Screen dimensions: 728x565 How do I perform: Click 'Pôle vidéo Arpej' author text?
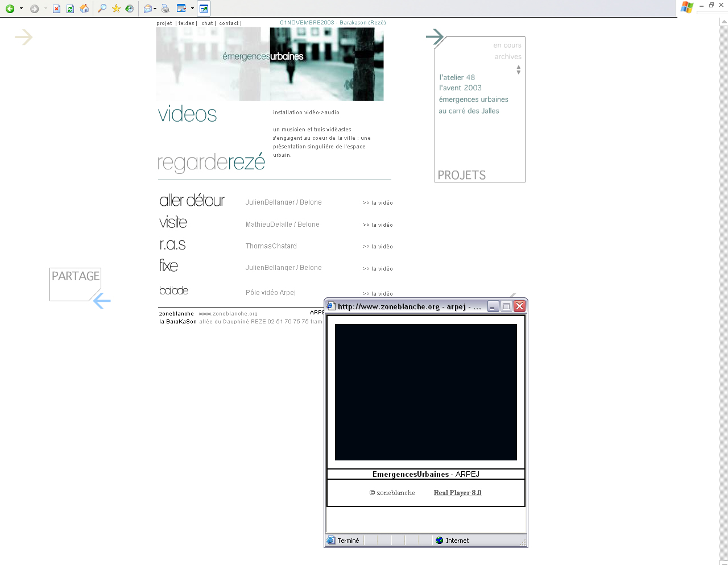pyautogui.click(x=271, y=293)
